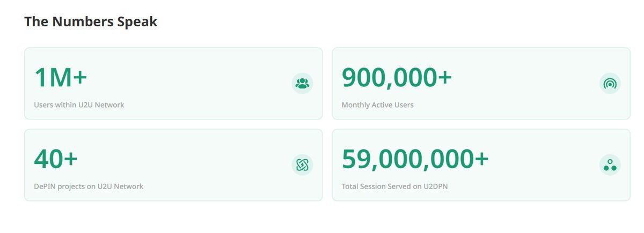Click the 59,000,000+ statistic figure
The width and height of the screenshot is (644, 233).
415,160
